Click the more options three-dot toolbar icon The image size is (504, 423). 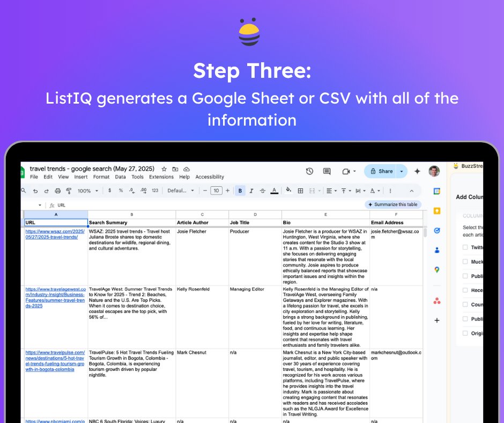click(x=390, y=191)
